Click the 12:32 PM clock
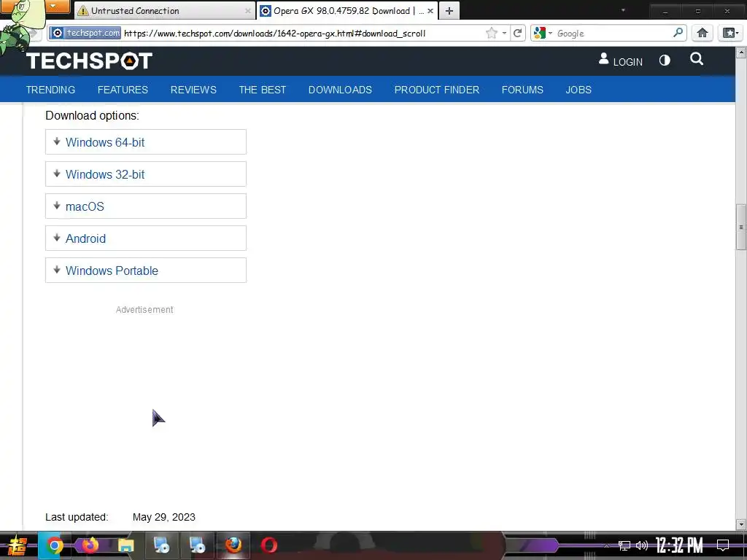This screenshot has width=747, height=560. [679, 545]
